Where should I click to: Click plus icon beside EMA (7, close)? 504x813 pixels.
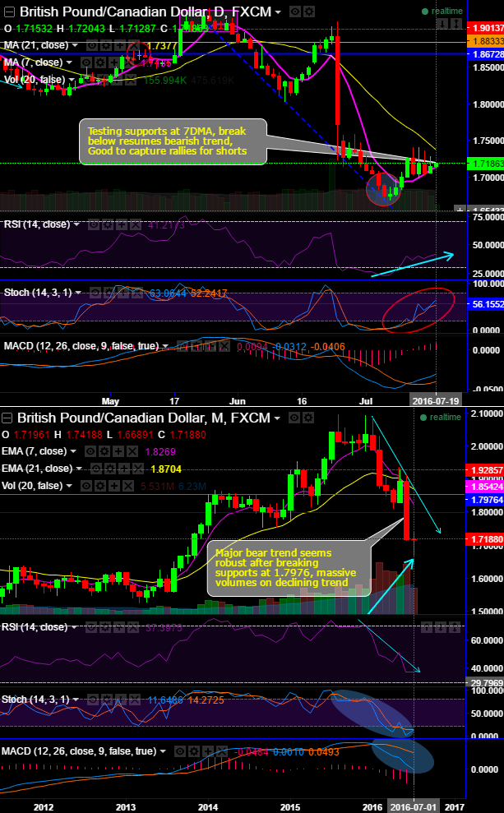tap(118, 451)
